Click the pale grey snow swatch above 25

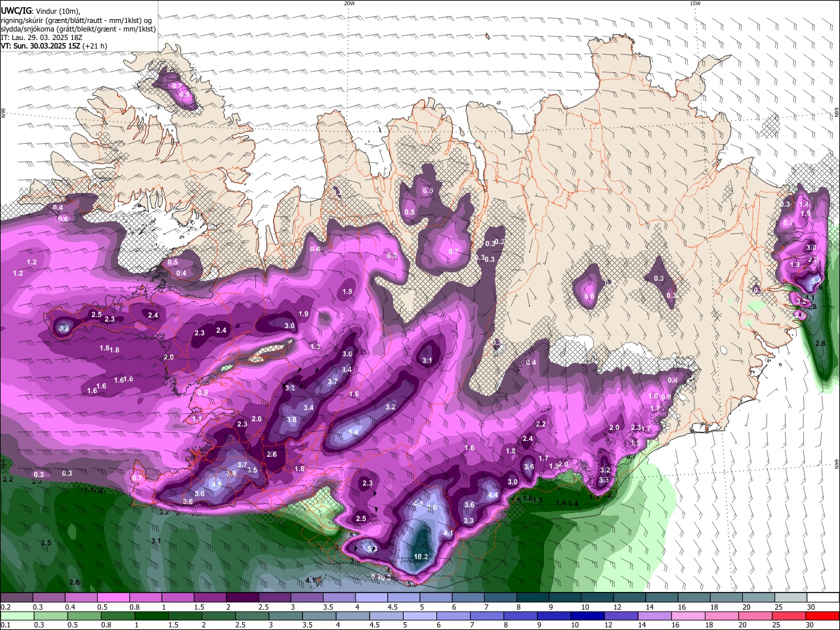791,598
